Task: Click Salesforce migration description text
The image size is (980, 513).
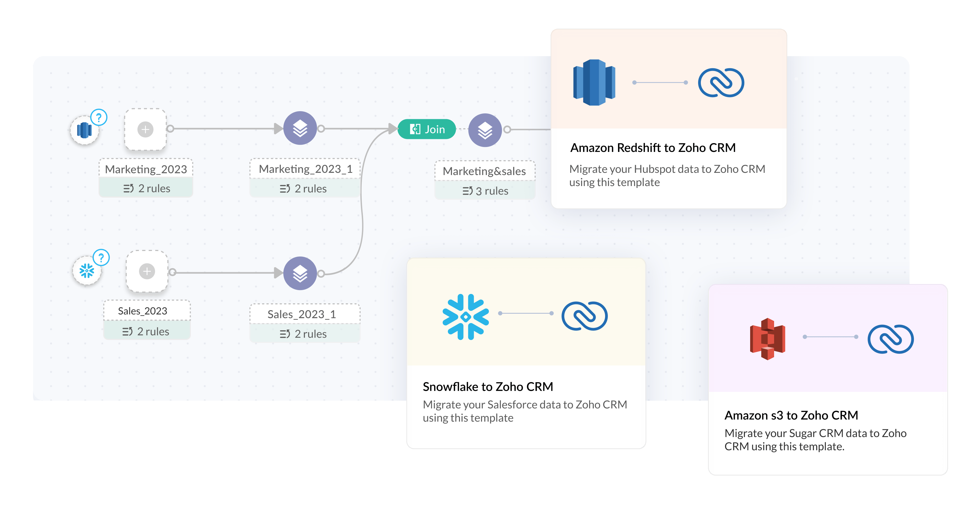Action: tap(525, 411)
